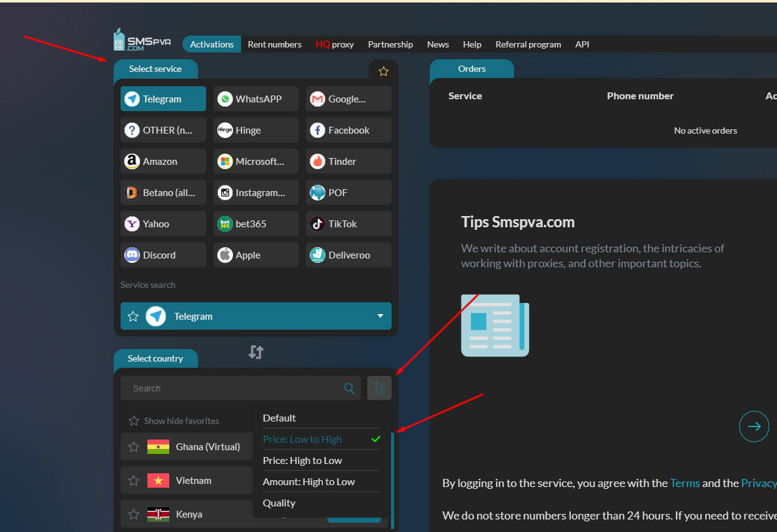Sort countries by Quality

(x=322, y=503)
